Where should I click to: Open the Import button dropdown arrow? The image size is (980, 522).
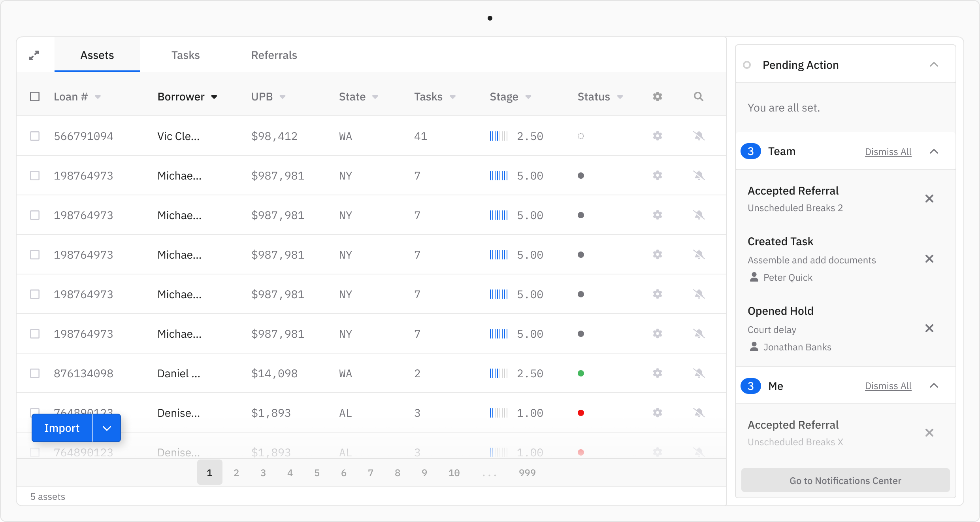point(107,428)
